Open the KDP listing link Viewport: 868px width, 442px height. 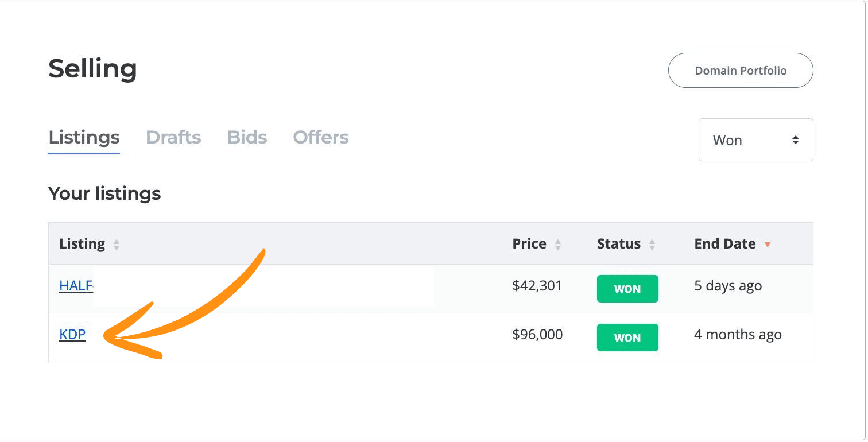72,334
